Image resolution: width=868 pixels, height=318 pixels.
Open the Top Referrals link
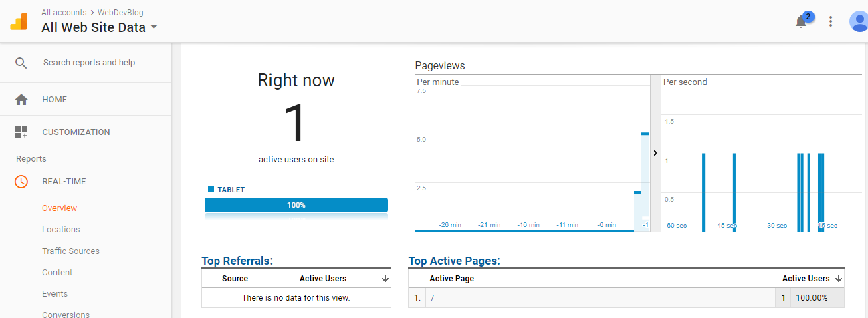(x=237, y=261)
